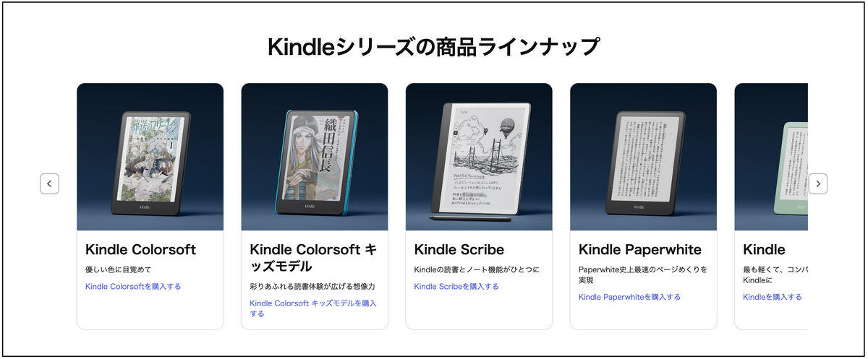868x359 pixels.
Task: Follow the Kindleを購入する link
Action: (x=772, y=297)
